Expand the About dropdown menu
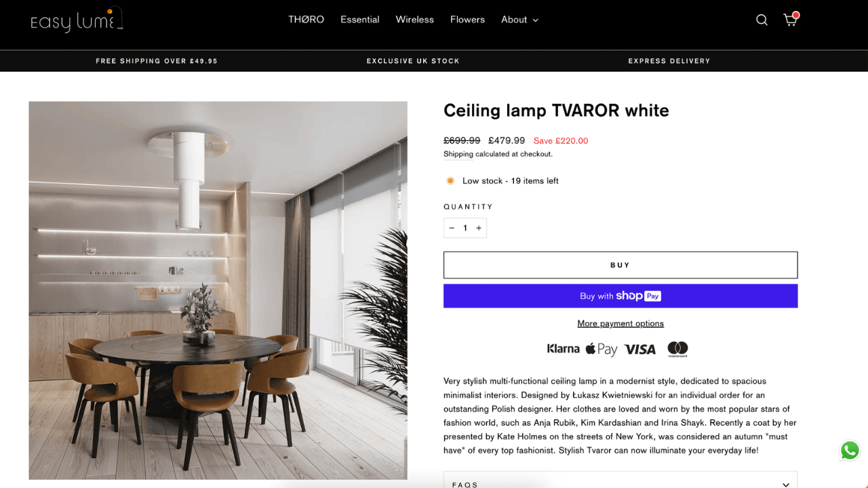The width and height of the screenshot is (868, 488). 519,20
